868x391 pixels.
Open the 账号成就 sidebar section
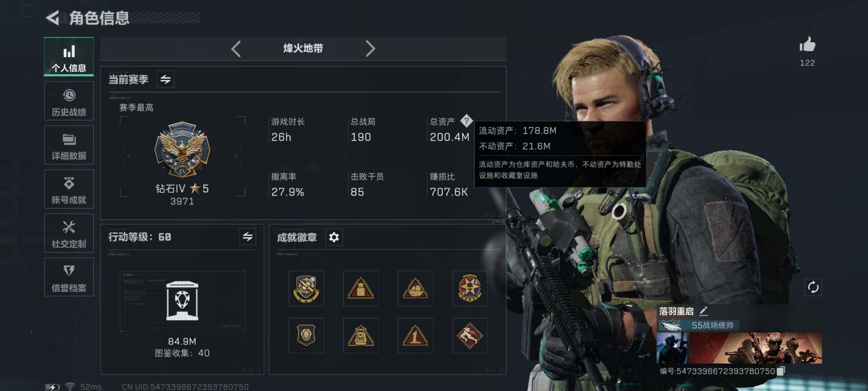point(69,189)
